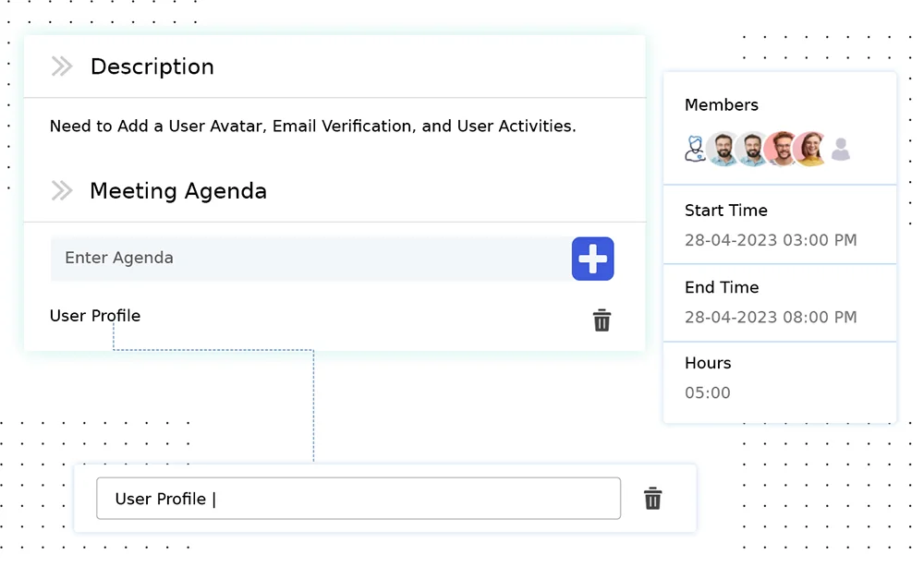The image size is (924, 567).
Task: Click the Hours value 05:00
Action: pos(708,392)
